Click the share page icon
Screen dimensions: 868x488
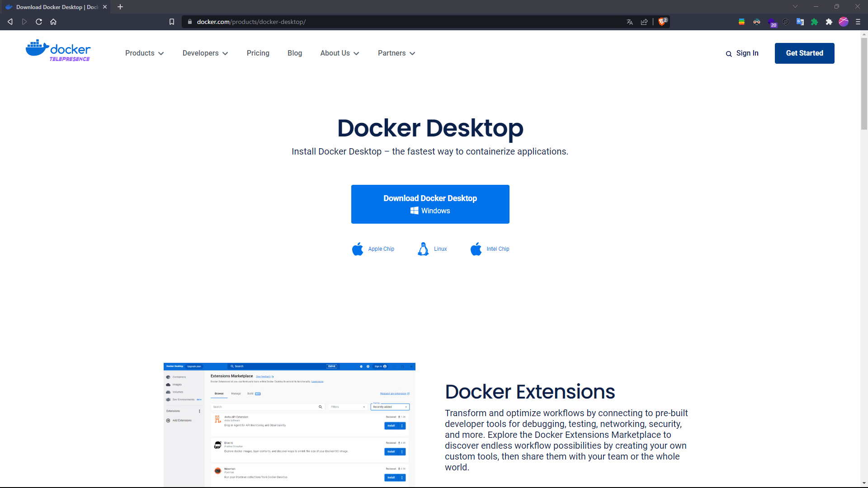pyautogui.click(x=644, y=22)
